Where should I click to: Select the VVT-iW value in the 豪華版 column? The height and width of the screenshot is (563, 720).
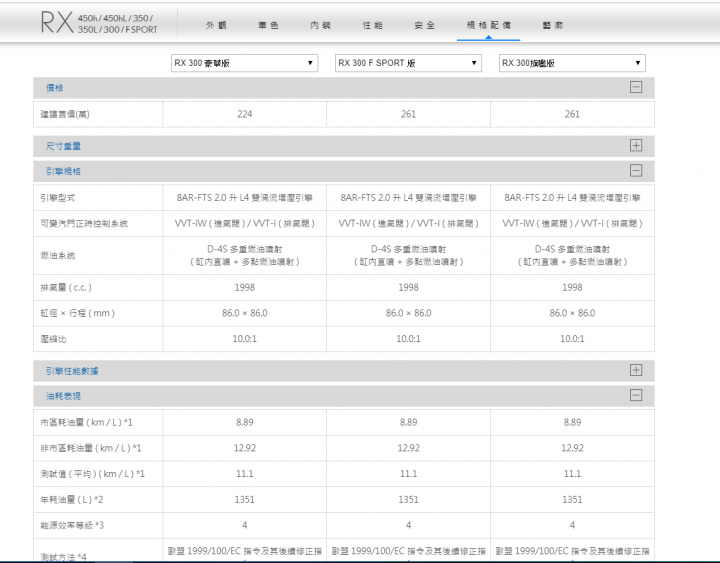pyautogui.click(x=245, y=223)
